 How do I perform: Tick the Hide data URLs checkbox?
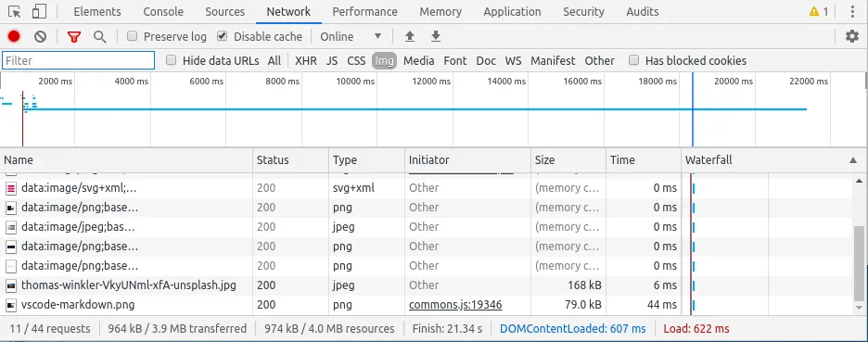click(x=171, y=60)
